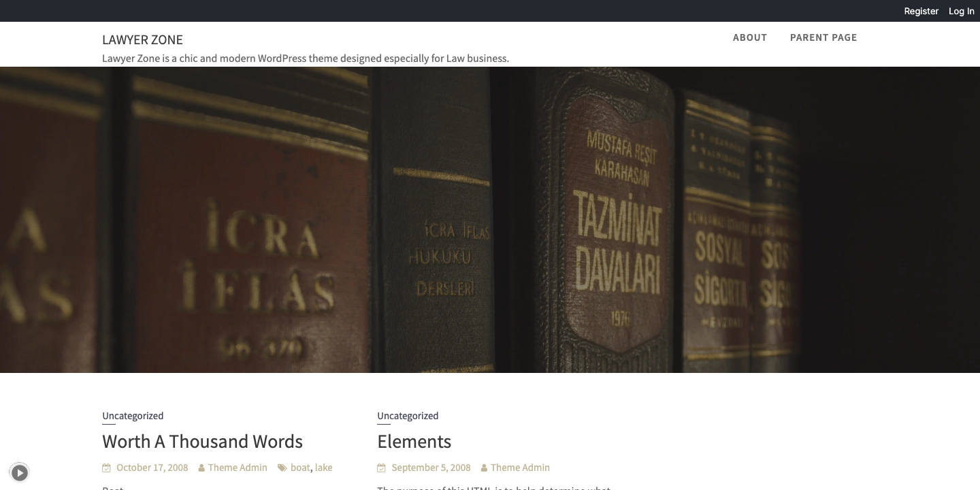Select Uncategorized category above Elements
The image size is (980, 490).
pyautogui.click(x=408, y=416)
